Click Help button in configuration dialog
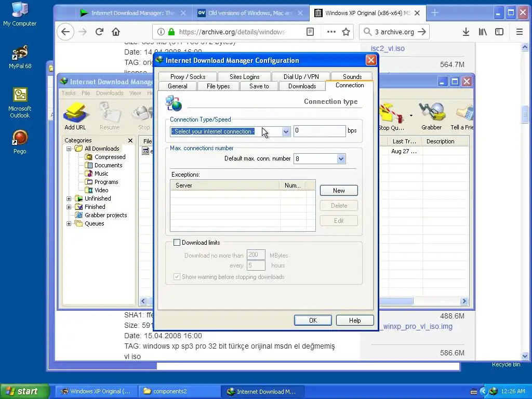This screenshot has width=532, height=399. pos(355,320)
